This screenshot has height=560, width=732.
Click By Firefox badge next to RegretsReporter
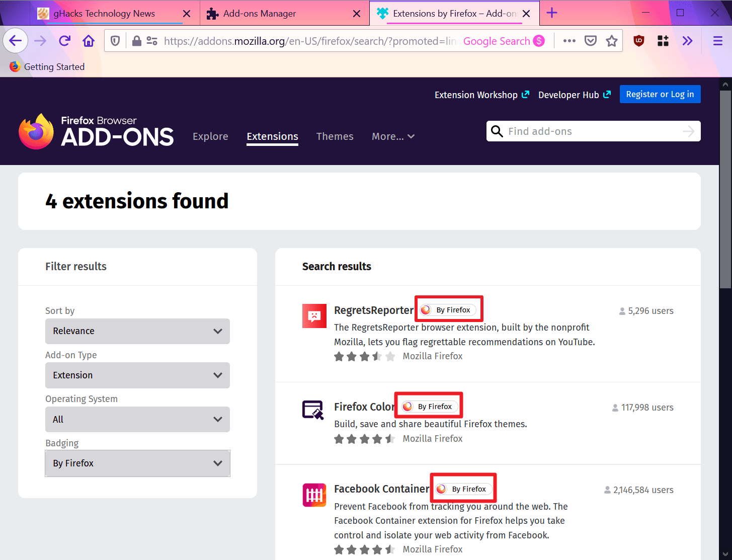pyautogui.click(x=448, y=310)
